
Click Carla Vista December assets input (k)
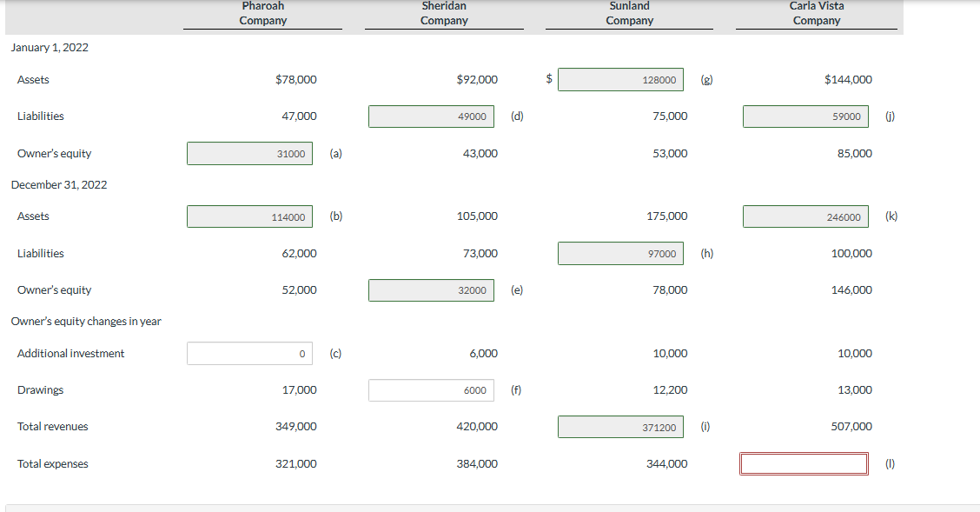805,216
